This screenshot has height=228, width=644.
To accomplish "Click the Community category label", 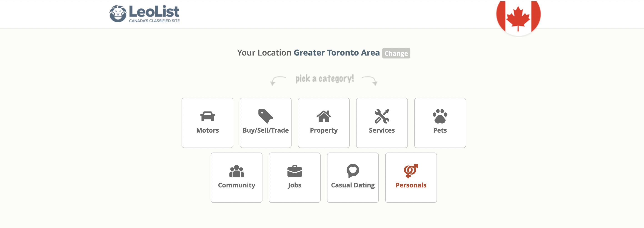I will 237,185.
